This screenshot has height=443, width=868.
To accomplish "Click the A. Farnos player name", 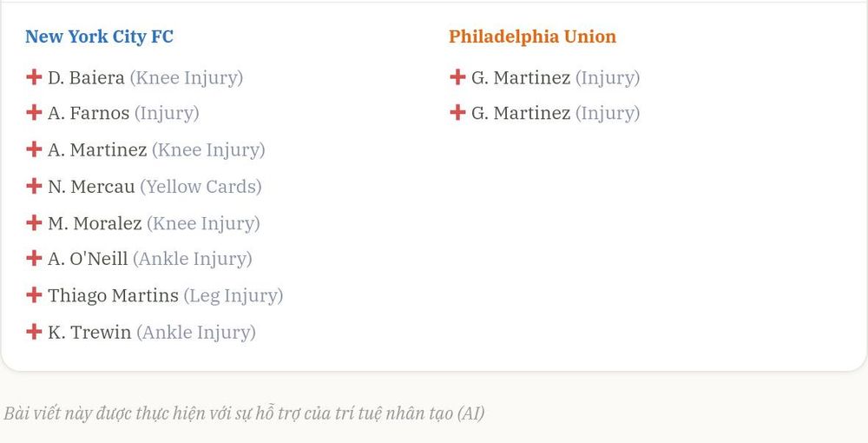I will pyautogui.click(x=89, y=113).
